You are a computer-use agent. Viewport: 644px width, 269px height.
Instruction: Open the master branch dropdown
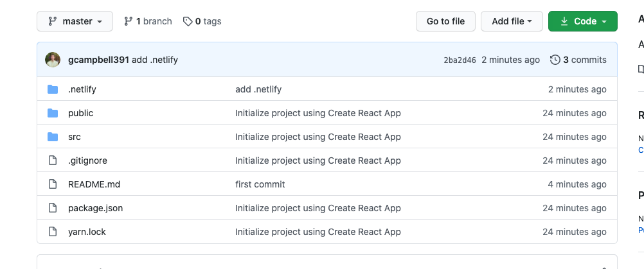point(75,21)
